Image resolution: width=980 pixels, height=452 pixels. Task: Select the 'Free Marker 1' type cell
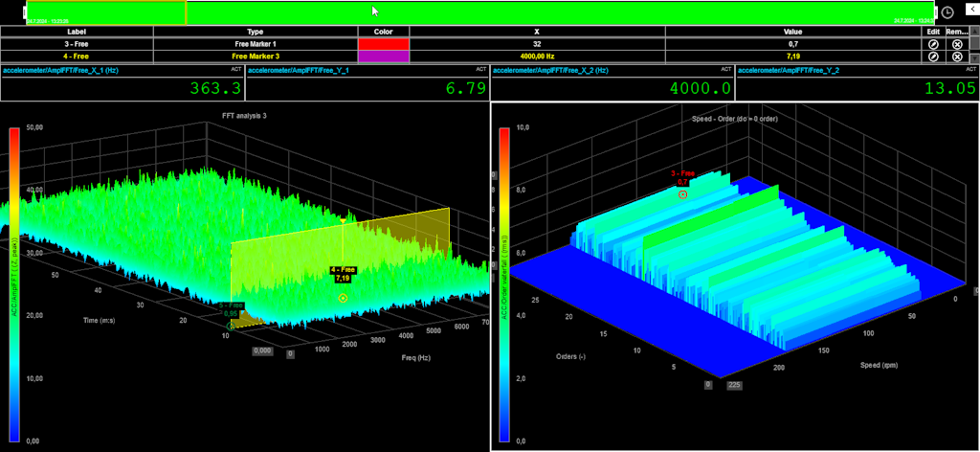point(255,44)
